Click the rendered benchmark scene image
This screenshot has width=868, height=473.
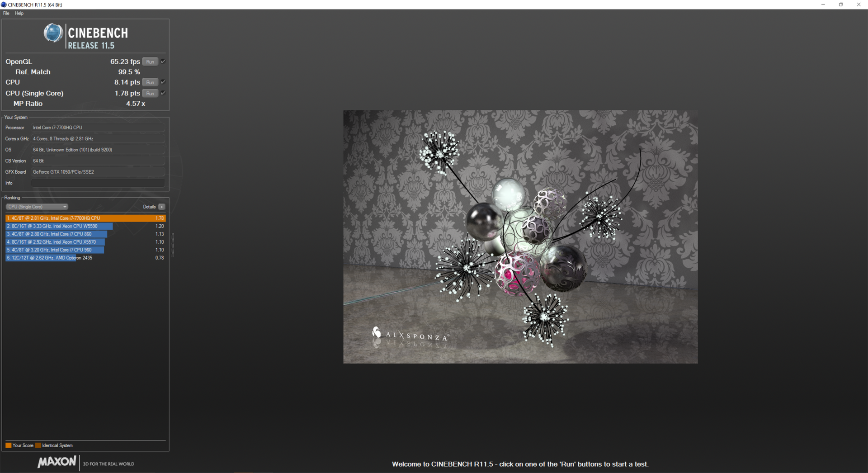point(520,237)
